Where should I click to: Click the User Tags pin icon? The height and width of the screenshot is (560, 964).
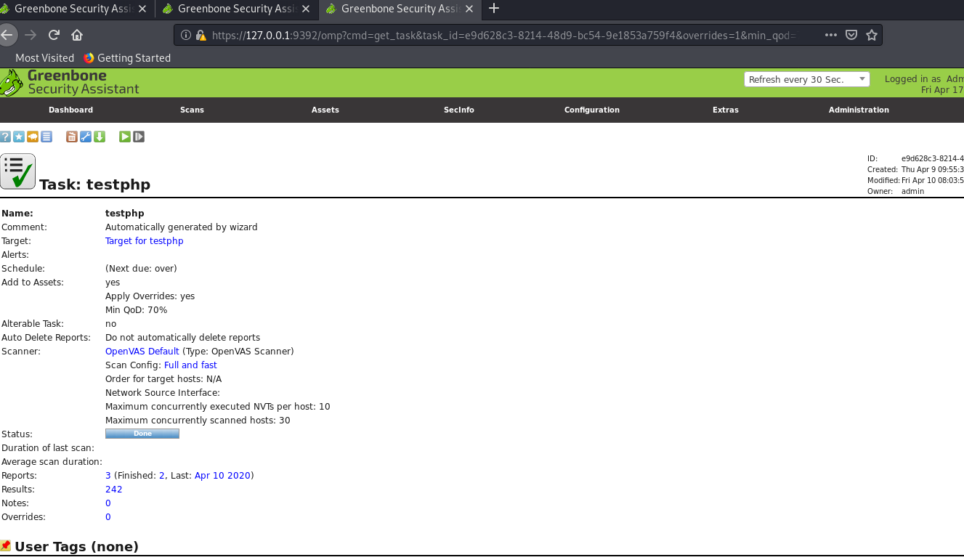point(6,545)
